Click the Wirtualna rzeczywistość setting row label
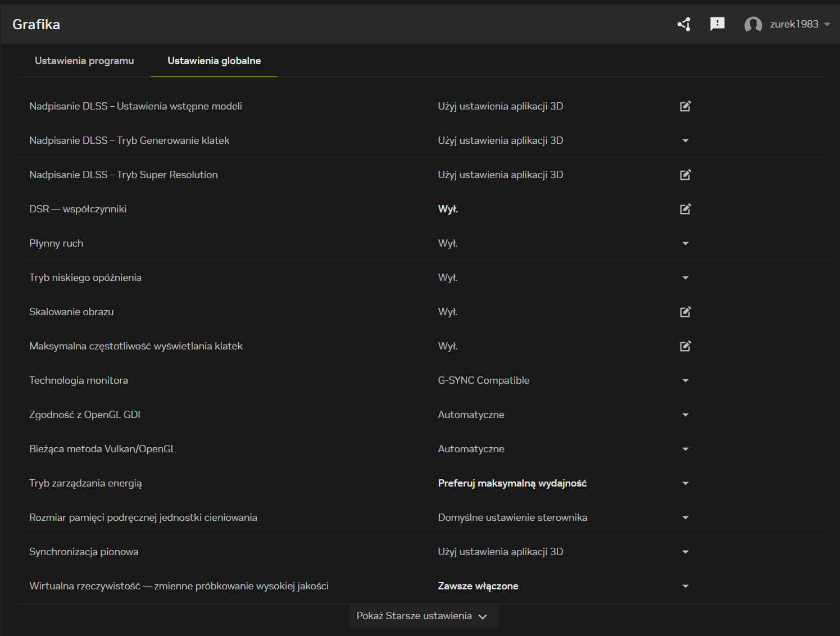The height and width of the screenshot is (636, 840). 179,586
